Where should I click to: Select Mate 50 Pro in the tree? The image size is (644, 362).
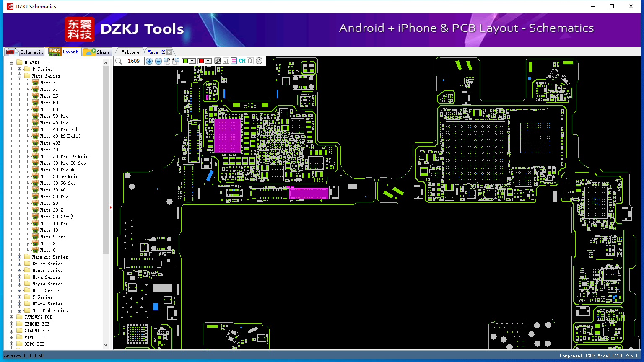(54, 116)
